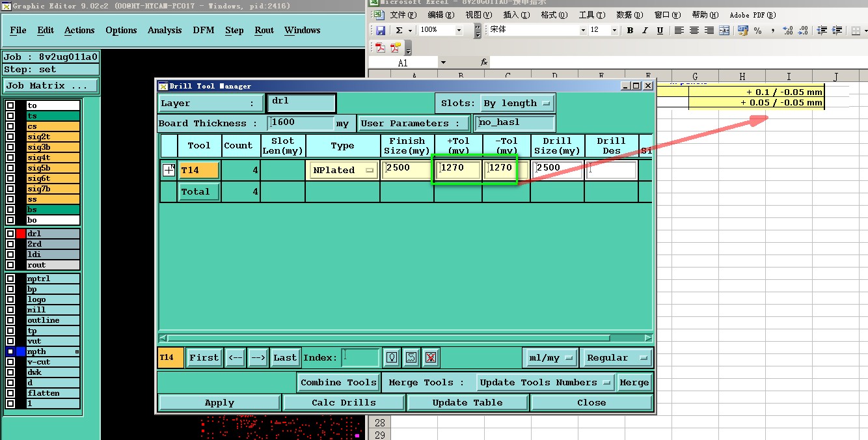This screenshot has height=440, width=868.
Task: Click the crosshair icon in T14 row
Action: [x=169, y=170]
